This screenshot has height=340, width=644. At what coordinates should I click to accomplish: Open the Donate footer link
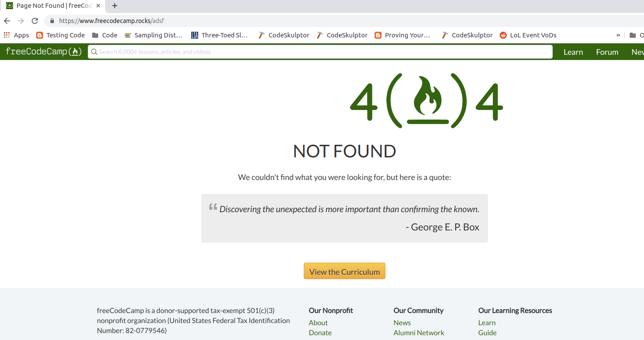point(320,333)
